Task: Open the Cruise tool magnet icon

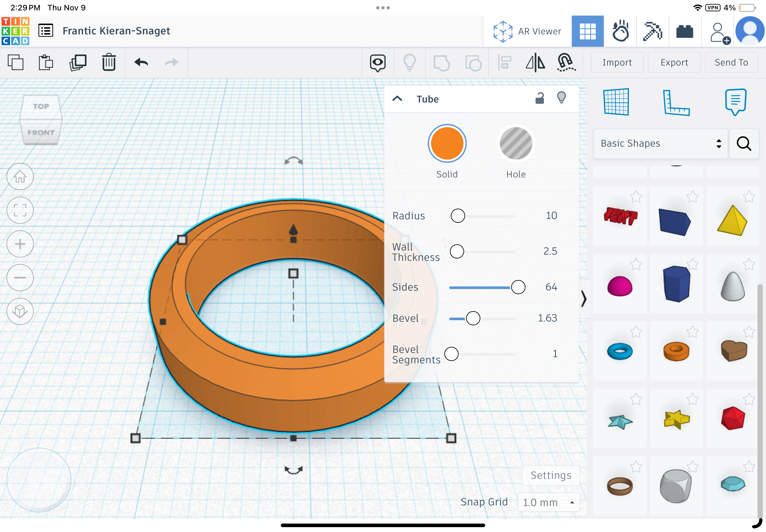Action: [x=566, y=62]
